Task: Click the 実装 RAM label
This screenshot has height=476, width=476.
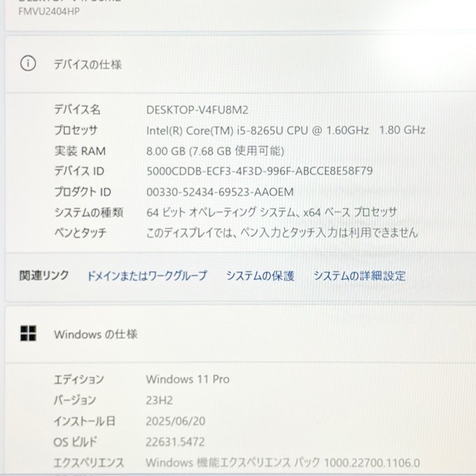Action: click(x=80, y=151)
